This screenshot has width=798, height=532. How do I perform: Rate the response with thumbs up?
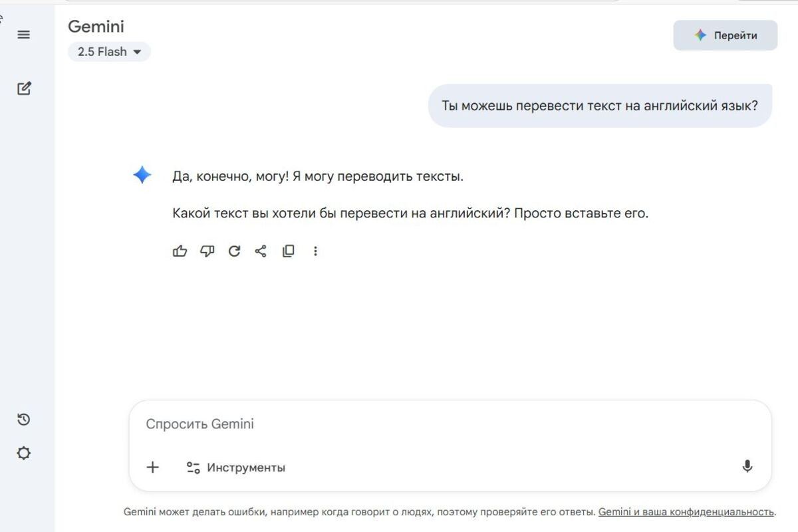click(x=180, y=251)
